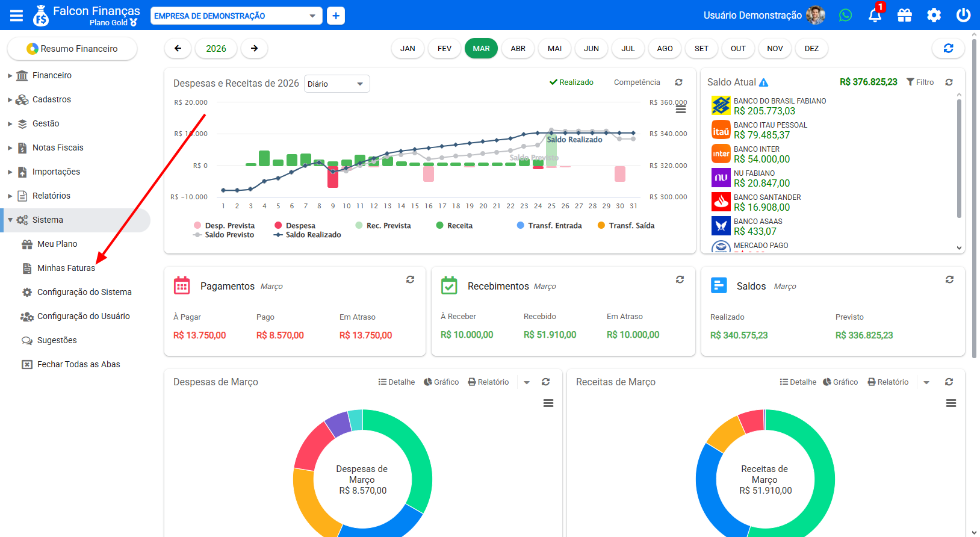980x537 pixels.
Task: Refresh the whole dashboard
Action: [x=949, y=49]
